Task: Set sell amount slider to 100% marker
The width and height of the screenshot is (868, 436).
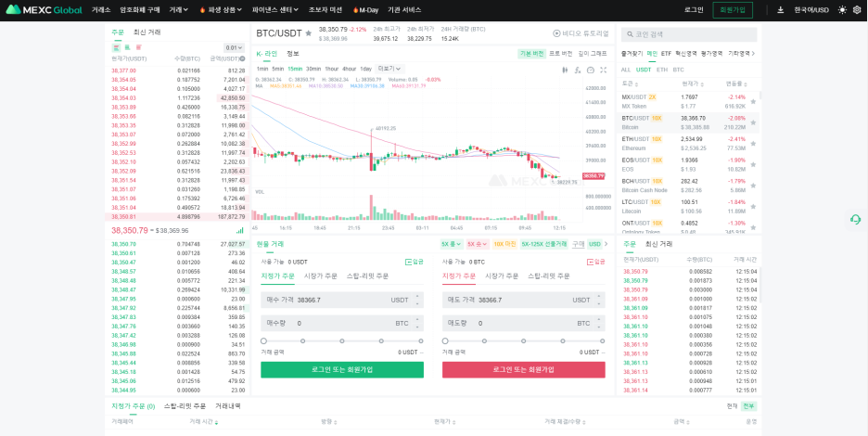Action: pos(602,340)
